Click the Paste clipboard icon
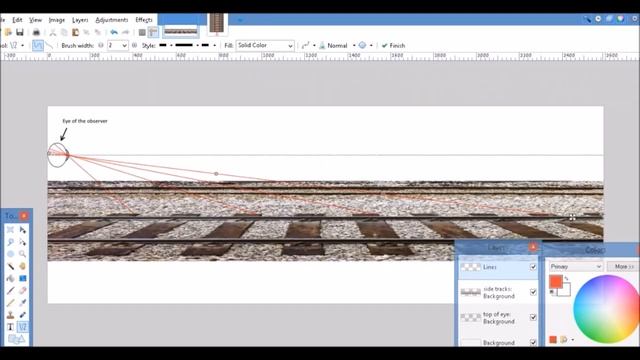 click(x=76, y=32)
